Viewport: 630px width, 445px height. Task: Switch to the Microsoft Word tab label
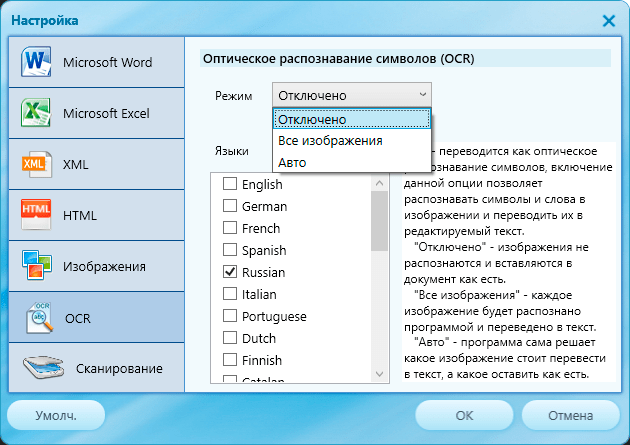[x=108, y=62]
